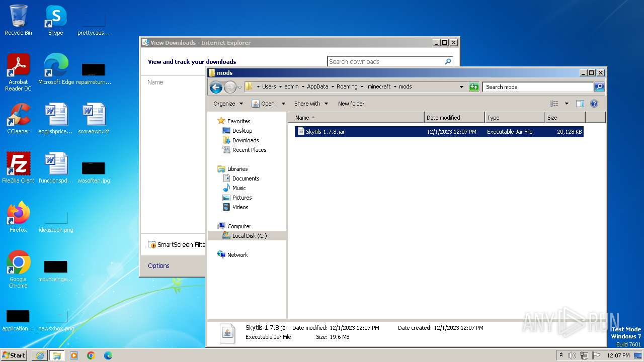Expand the address bar history dropdown

point(461,87)
